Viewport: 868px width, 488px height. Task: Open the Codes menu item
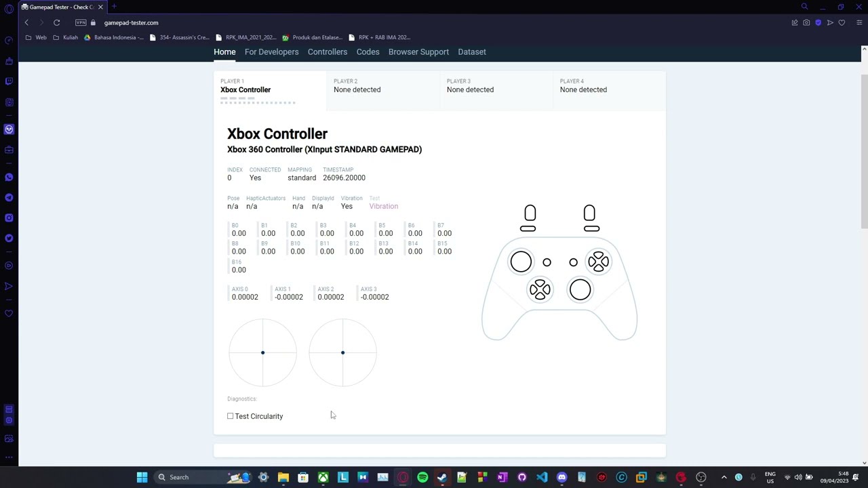[x=368, y=52]
